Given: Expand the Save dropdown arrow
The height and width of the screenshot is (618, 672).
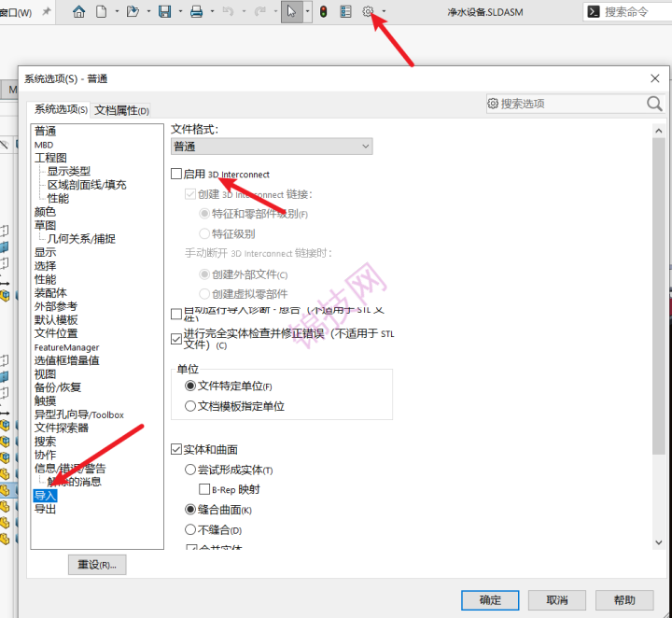Looking at the screenshot, I should click(180, 11).
